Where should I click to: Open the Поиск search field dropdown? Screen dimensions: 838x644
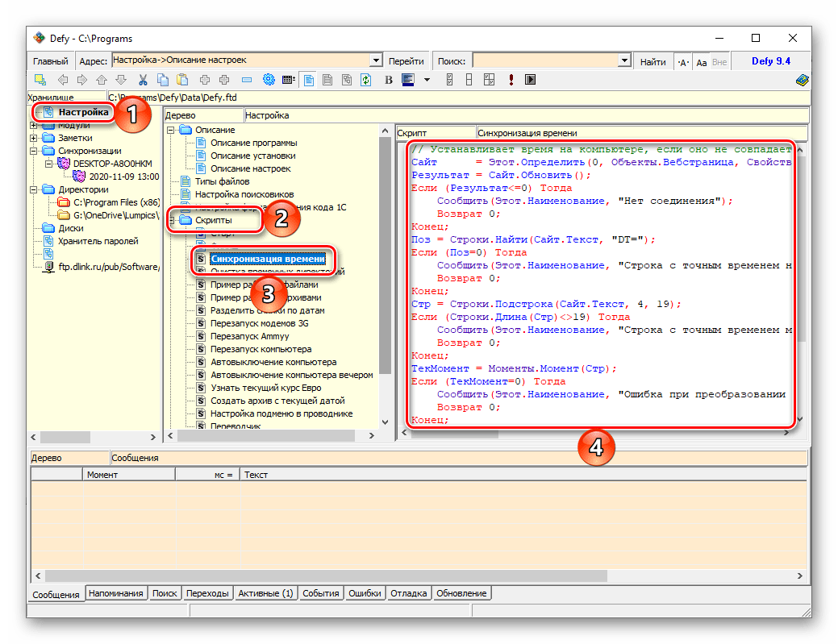point(623,61)
